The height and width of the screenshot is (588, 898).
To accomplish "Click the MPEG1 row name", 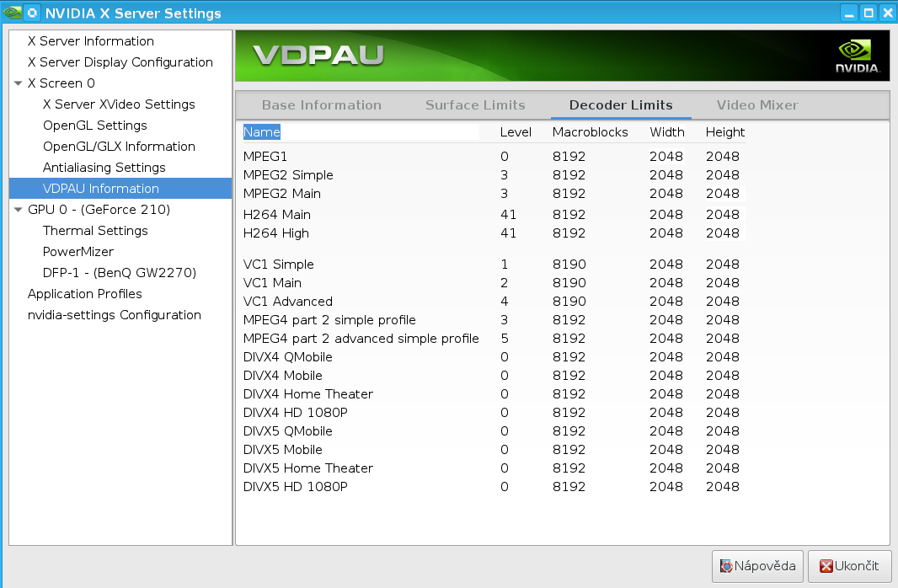I will click(265, 157).
